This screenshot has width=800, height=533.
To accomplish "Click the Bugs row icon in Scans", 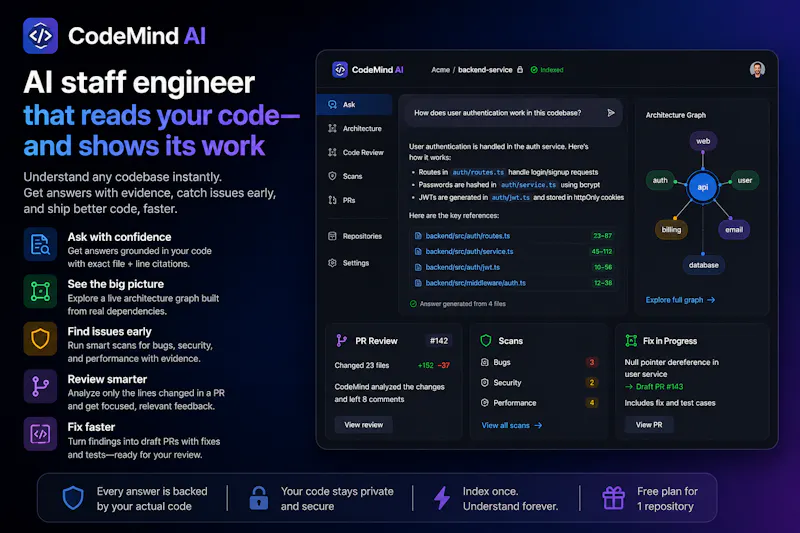I will pyautogui.click(x=485, y=362).
